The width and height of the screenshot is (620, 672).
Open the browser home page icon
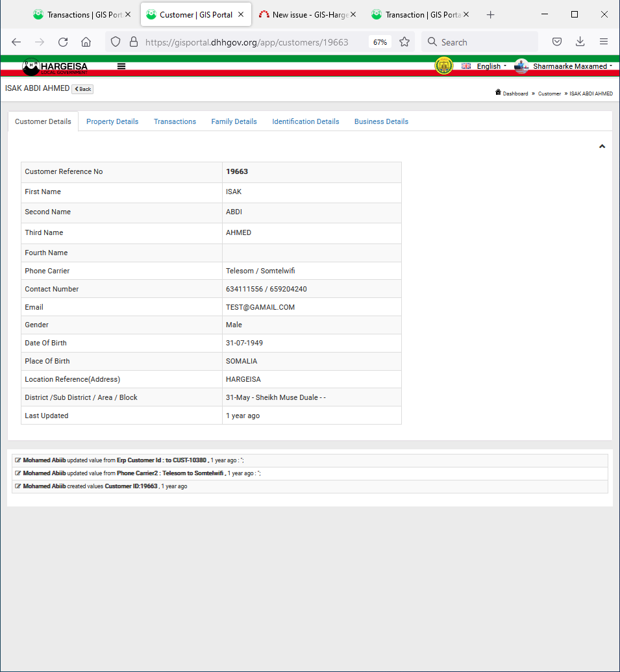coord(86,42)
